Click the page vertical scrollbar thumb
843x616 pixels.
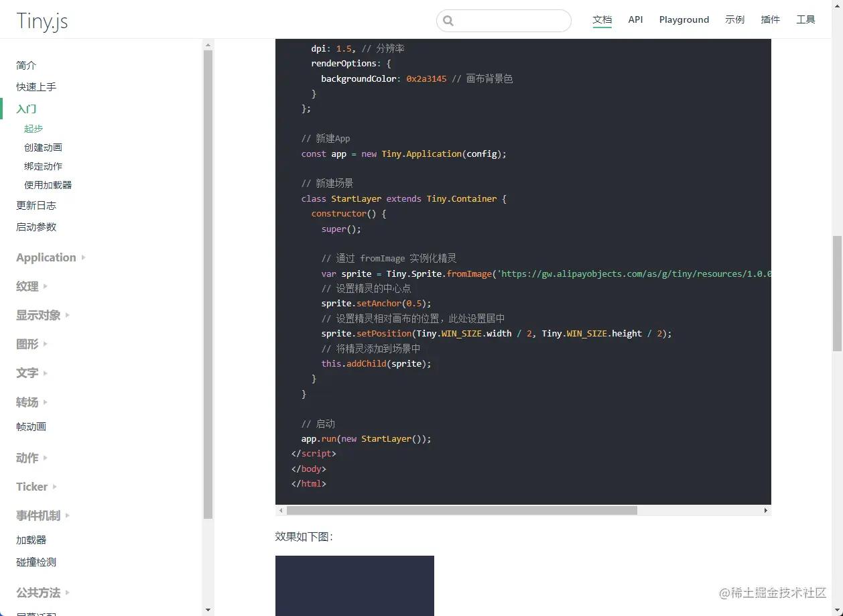tap(837, 293)
